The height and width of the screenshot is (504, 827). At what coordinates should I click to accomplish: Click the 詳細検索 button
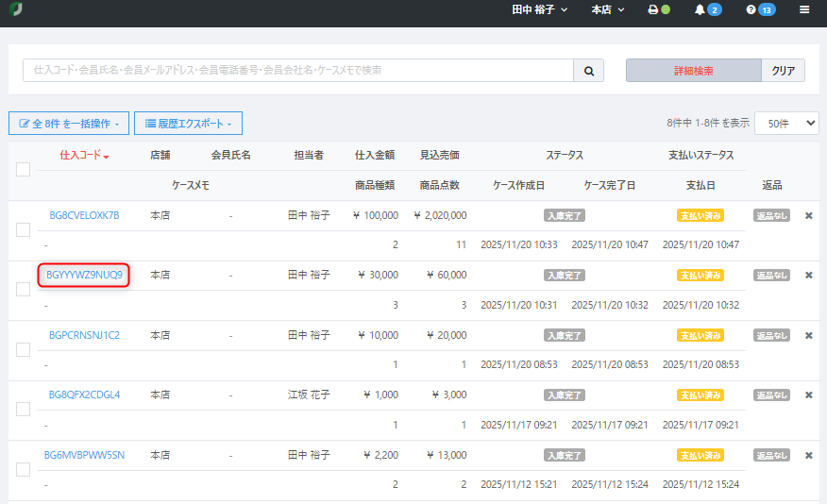click(x=693, y=71)
